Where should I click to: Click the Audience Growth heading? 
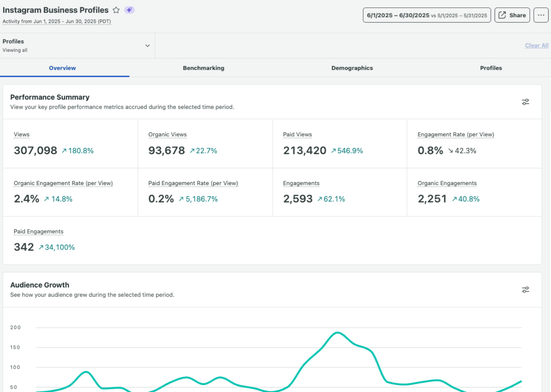pyautogui.click(x=40, y=285)
